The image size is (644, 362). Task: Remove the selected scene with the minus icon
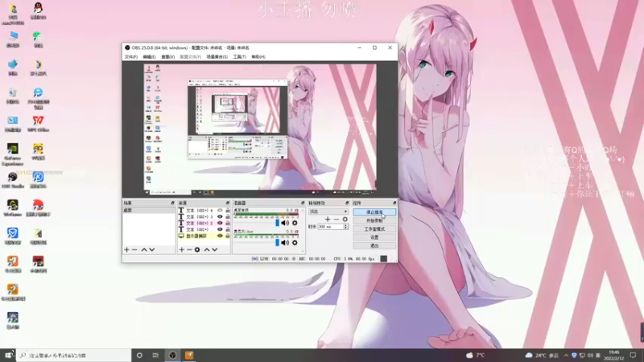(x=134, y=249)
